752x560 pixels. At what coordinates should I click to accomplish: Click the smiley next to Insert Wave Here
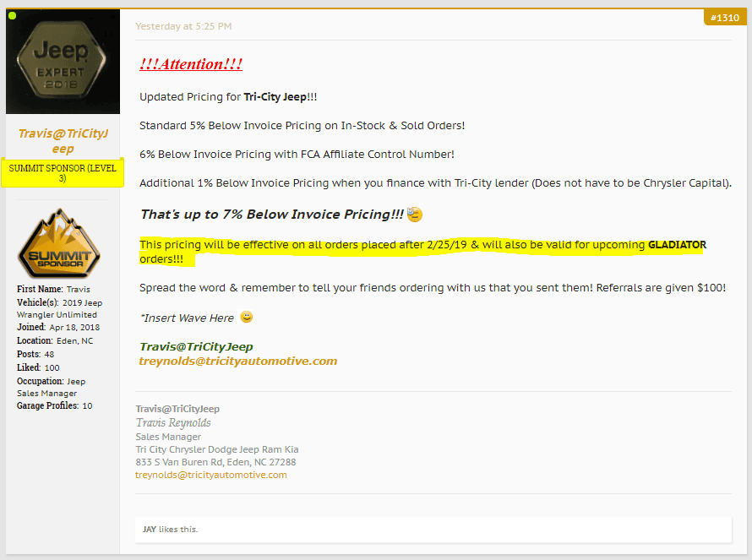coord(247,317)
